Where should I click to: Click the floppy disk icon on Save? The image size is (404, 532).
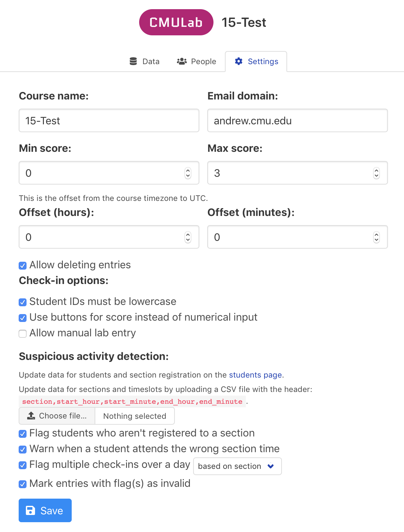[30, 510]
